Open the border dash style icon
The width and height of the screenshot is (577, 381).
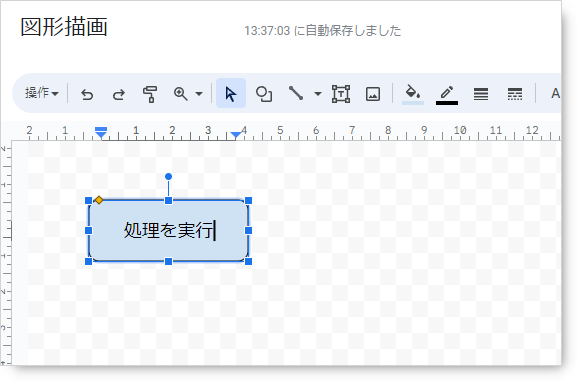coord(515,94)
